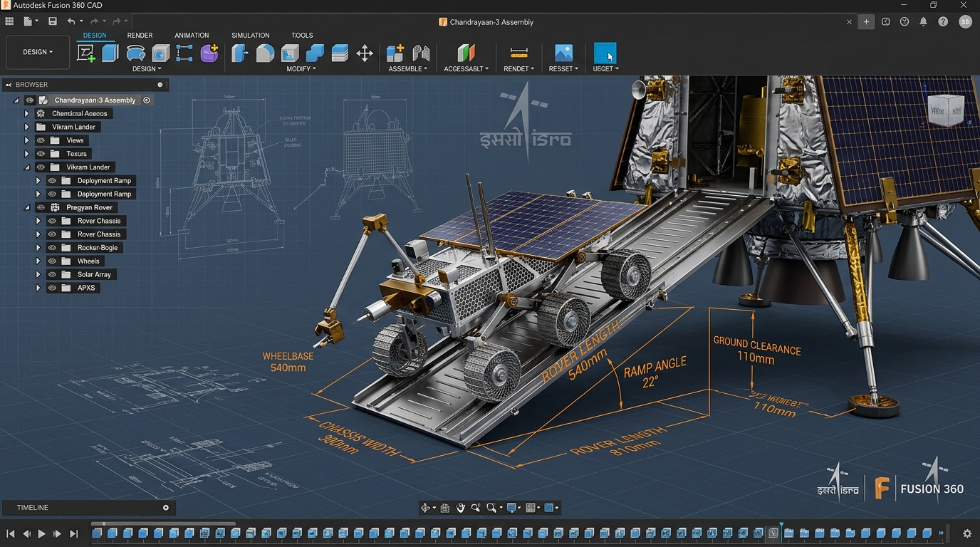Expand the Solar Array node
Screen dimensions: 980x547
pyautogui.click(x=38, y=274)
